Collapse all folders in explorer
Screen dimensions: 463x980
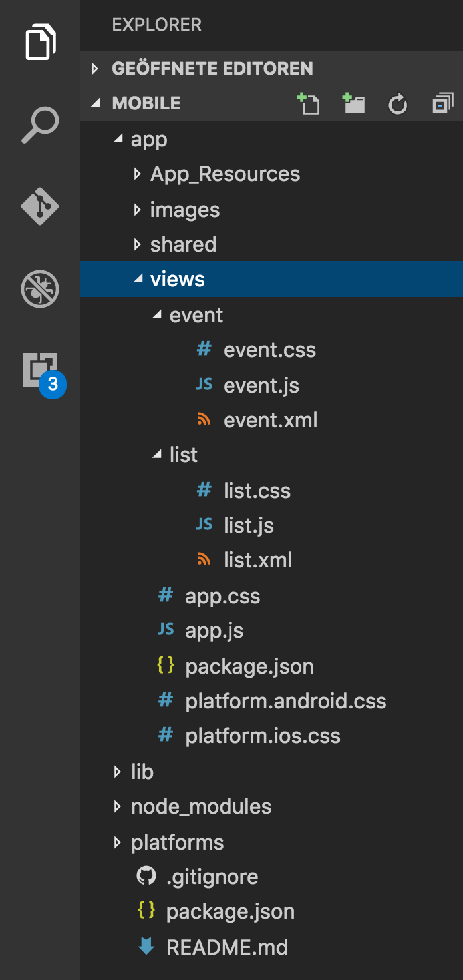pyautogui.click(x=442, y=104)
